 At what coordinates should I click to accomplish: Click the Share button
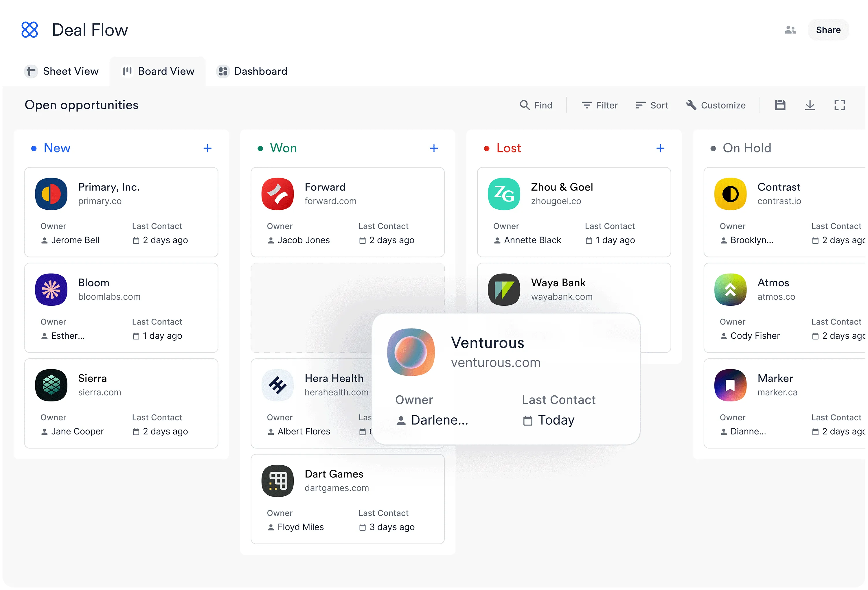(828, 30)
